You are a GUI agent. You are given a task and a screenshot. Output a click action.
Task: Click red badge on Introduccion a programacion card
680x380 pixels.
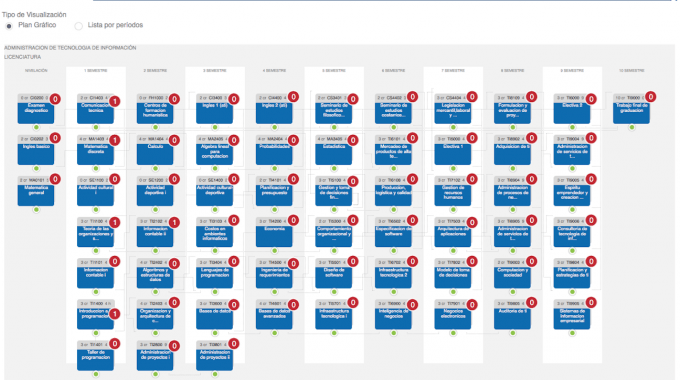coord(114,314)
